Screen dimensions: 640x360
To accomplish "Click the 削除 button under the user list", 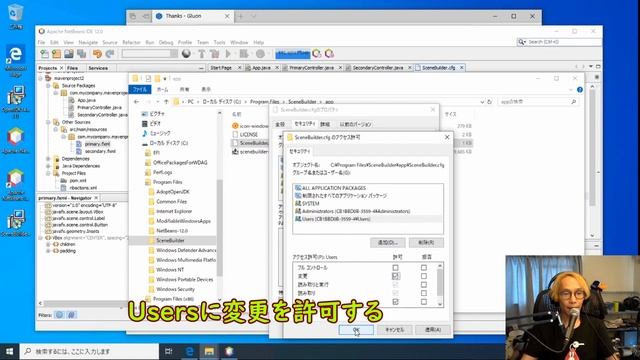I will pos(426,243).
